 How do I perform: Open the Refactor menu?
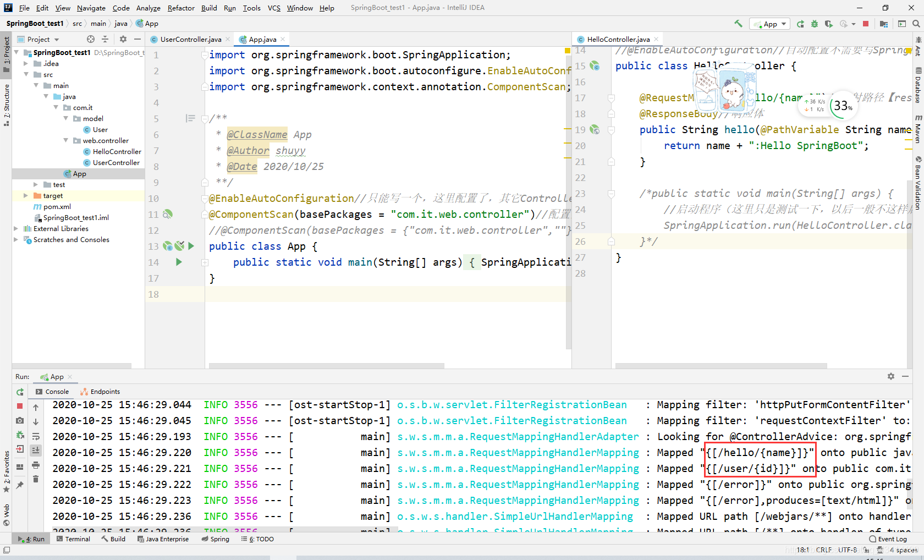(181, 8)
